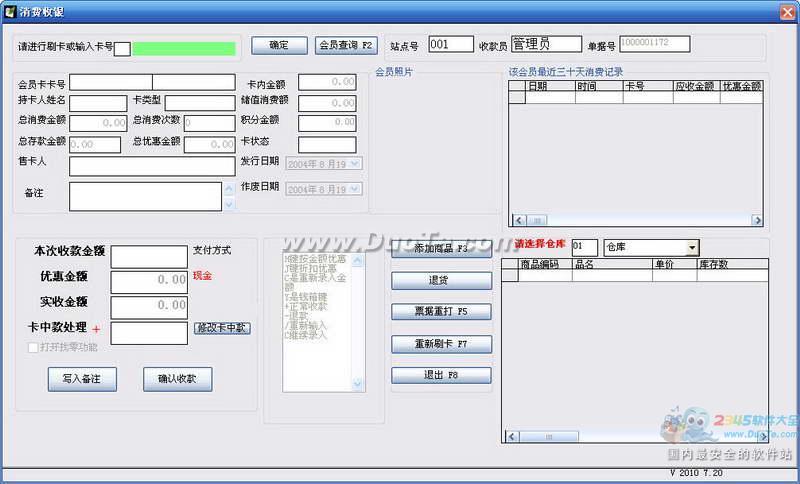Click 添加商品 F3 button
The image size is (800, 484).
441,249
